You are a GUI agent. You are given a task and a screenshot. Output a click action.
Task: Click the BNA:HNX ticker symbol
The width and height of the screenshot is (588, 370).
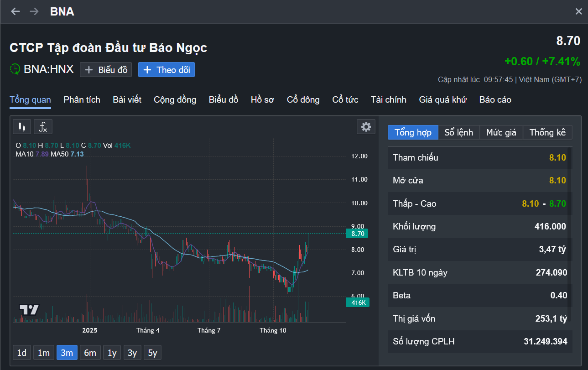(49, 69)
